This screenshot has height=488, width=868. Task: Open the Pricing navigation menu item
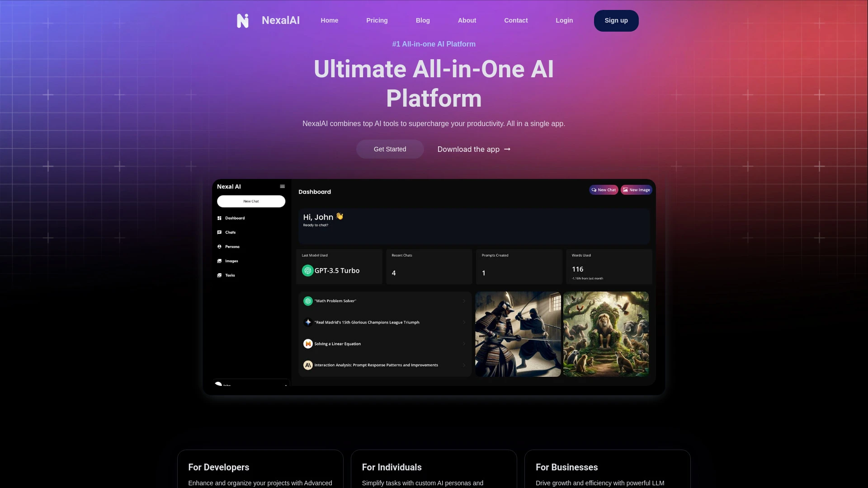tap(377, 20)
